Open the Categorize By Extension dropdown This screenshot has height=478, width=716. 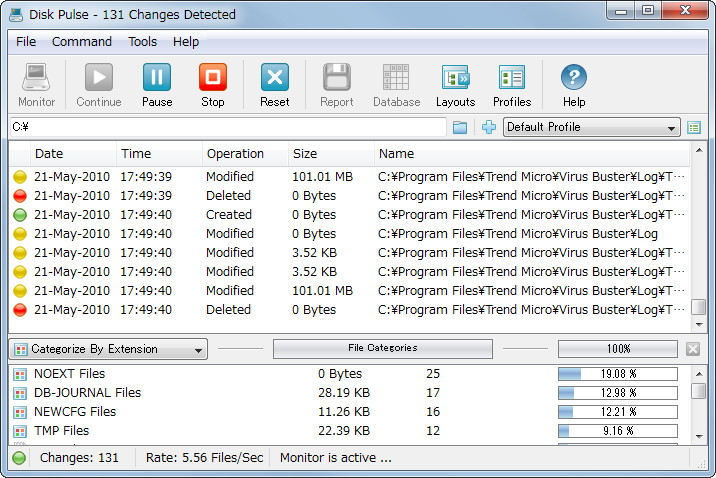pos(108,349)
